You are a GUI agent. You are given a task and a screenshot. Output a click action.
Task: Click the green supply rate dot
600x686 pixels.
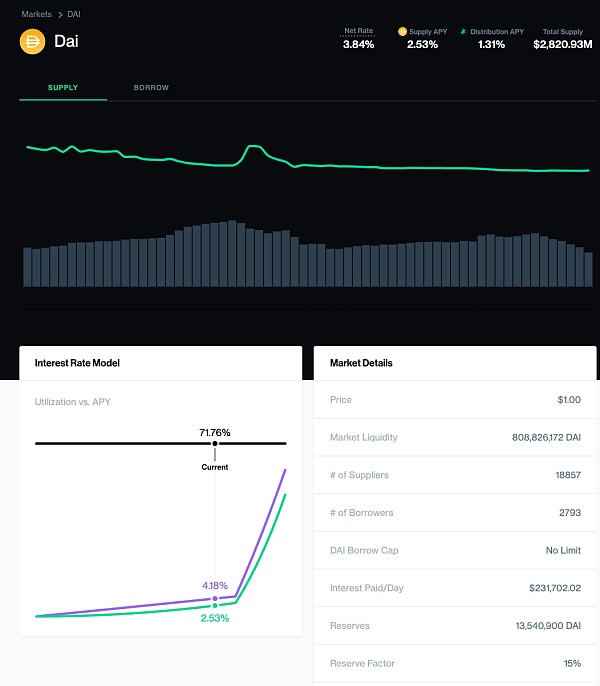[x=215, y=606]
